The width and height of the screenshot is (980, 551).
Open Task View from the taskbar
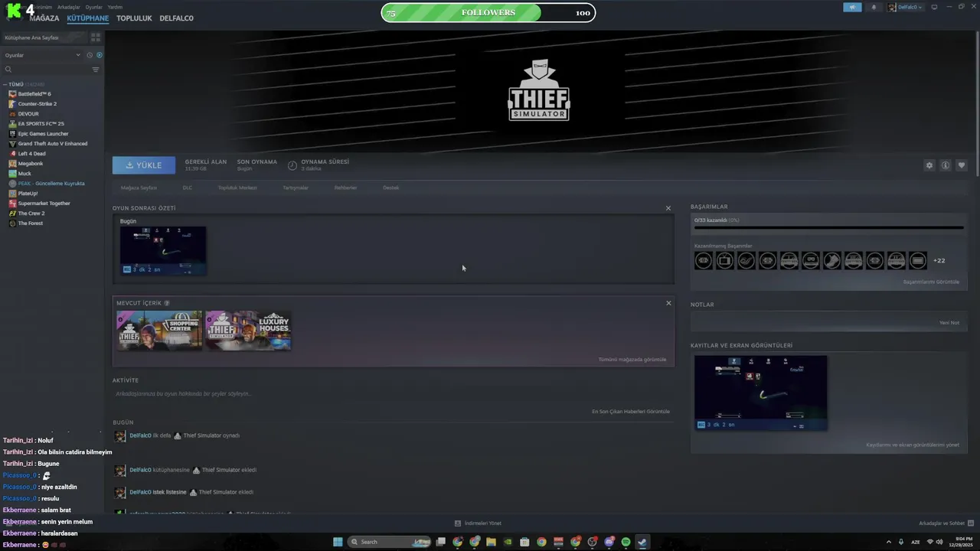(441, 542)
